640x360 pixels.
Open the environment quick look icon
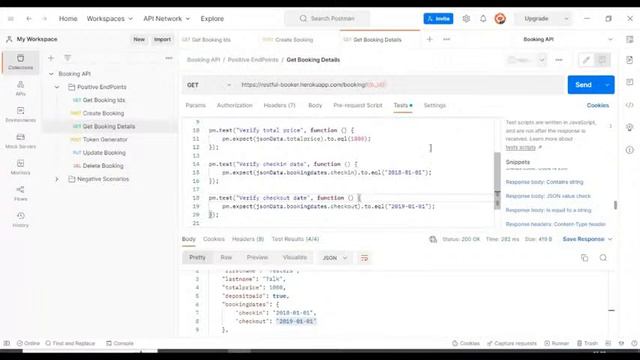(x=629, y=39)
